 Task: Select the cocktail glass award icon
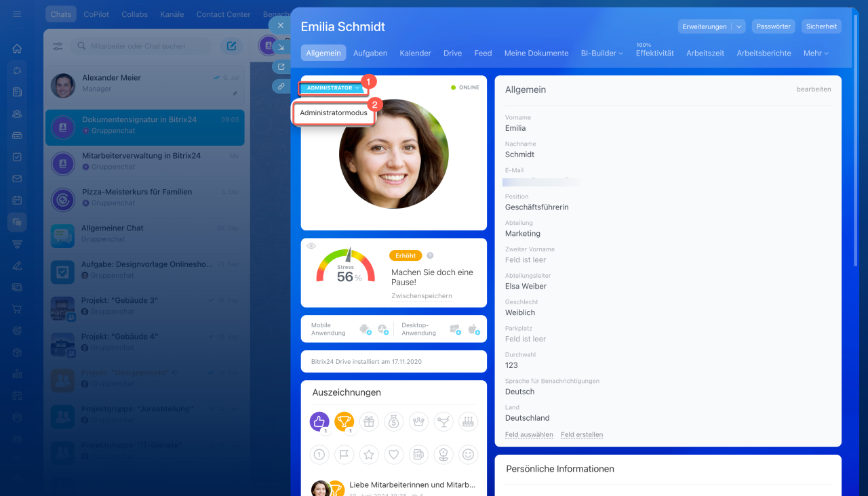pyautogui.click(x=443, y=422)
